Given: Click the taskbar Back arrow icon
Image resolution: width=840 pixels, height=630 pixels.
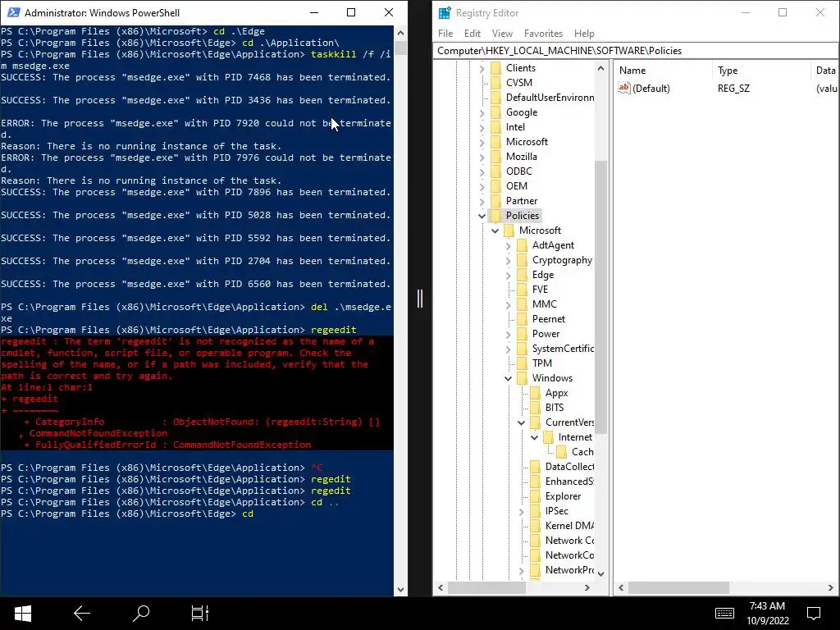Looking at the screenshot, I should pyautogui.click(x=82, y=614).
